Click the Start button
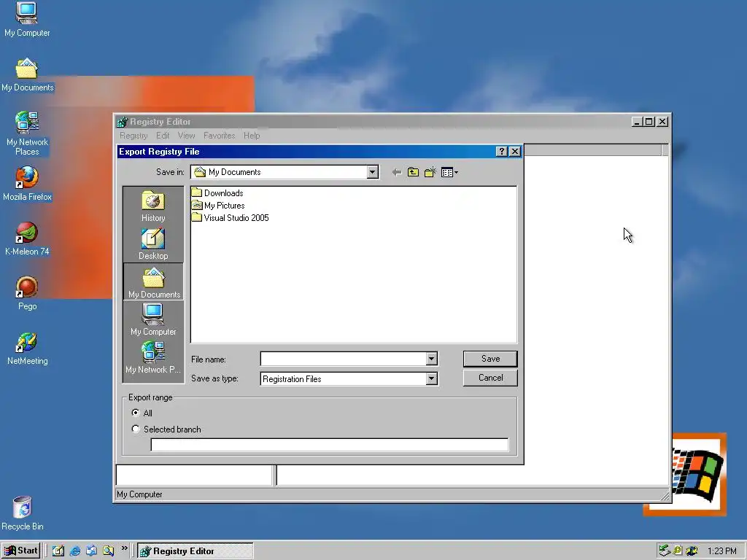This screenshot has width=747, height=560. [x=20, y=551]
